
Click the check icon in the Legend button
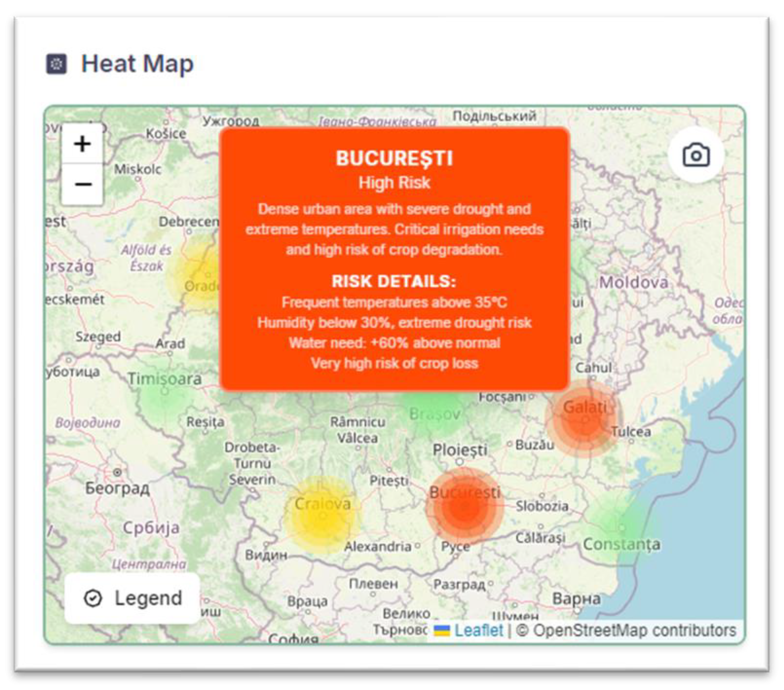coord(93,598)
